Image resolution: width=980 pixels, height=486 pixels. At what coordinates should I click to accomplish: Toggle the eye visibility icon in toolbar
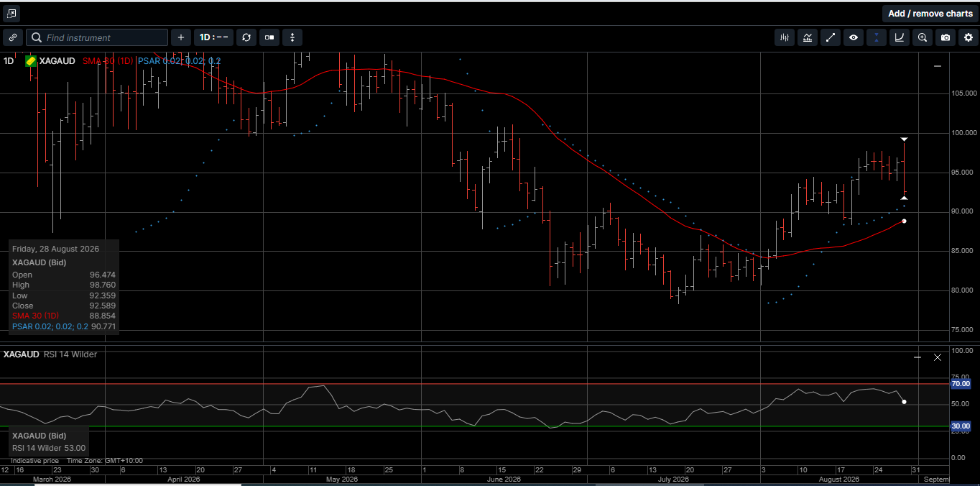[x=853, y=37]
